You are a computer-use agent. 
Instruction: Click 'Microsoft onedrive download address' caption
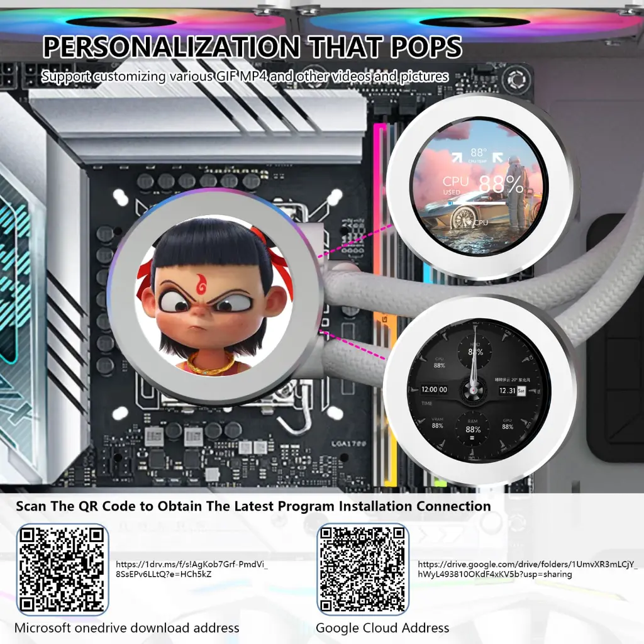click(x=127, y=628)
